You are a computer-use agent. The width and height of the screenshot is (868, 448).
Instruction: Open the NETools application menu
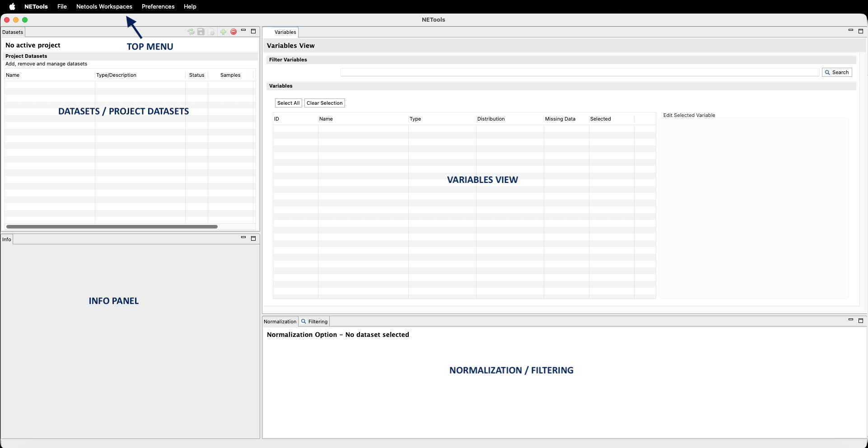coord(36,6)
